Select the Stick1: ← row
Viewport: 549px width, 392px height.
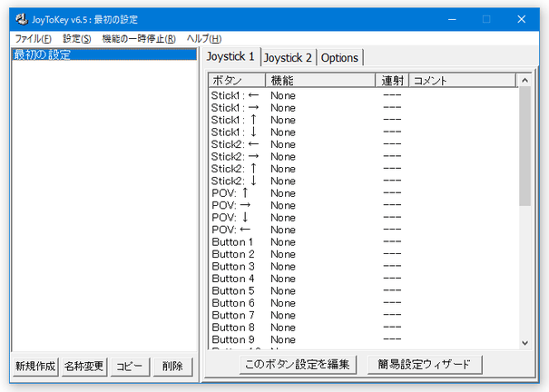click(x=364, y=95)
